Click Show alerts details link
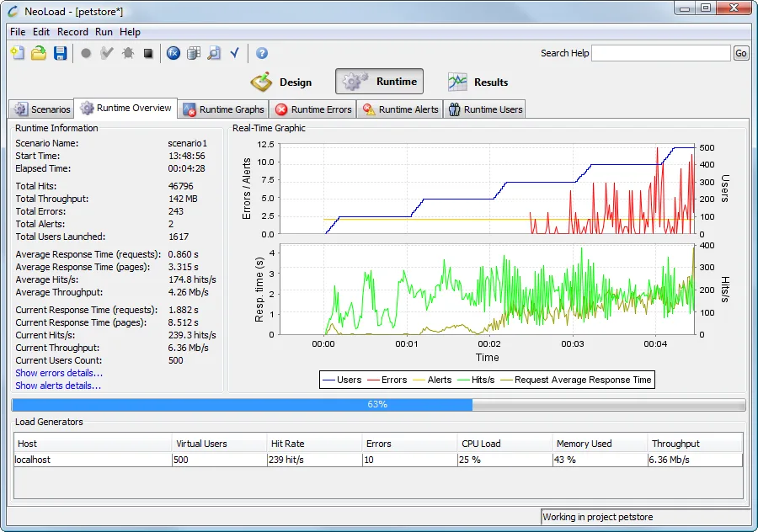 (58, 386)
